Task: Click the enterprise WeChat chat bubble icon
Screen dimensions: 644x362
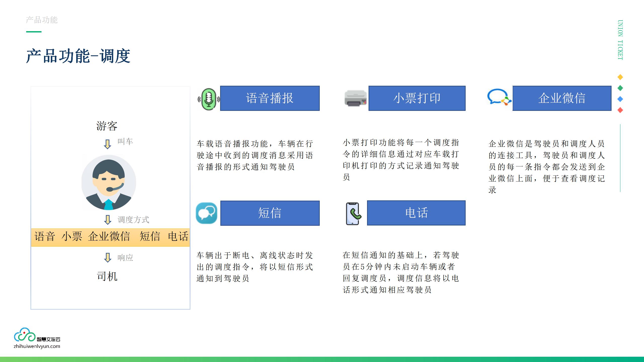Action: [499, 97]
